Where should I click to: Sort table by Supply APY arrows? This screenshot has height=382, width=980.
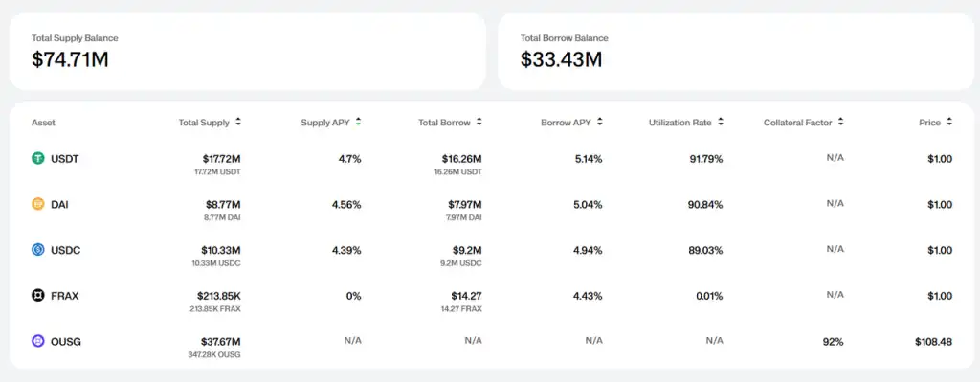(x=358, y=123)
